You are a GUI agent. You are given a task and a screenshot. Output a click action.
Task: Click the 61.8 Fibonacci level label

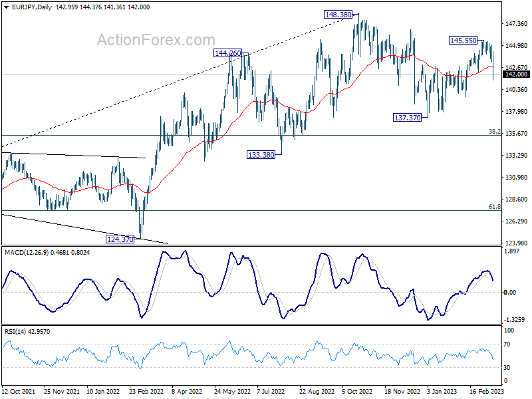click(x=495, y=207)
